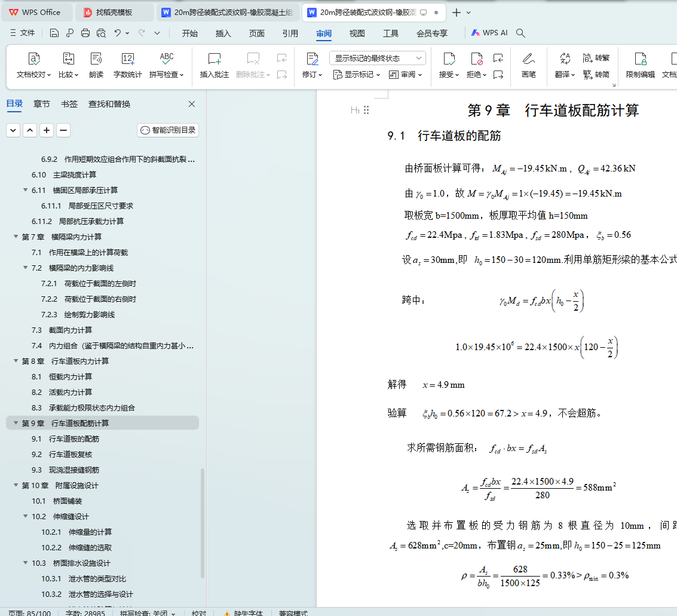Open the 翻译 translate tool

pos(565,65)
